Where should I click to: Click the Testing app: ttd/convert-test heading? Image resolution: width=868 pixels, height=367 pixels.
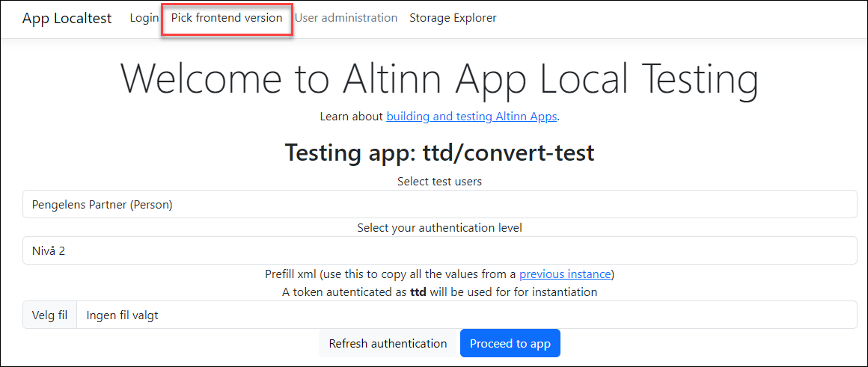pyautogui.click(x=439, y=153)
